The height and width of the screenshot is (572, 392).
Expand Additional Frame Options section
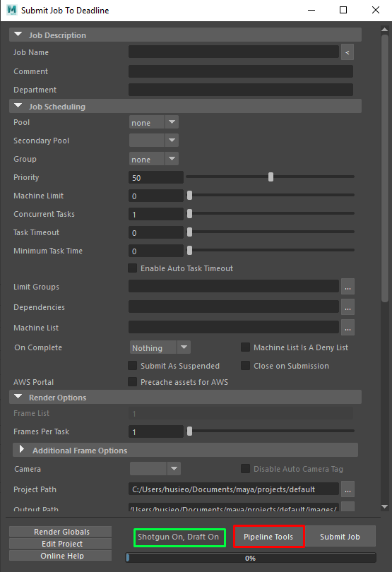pos(21,449)
